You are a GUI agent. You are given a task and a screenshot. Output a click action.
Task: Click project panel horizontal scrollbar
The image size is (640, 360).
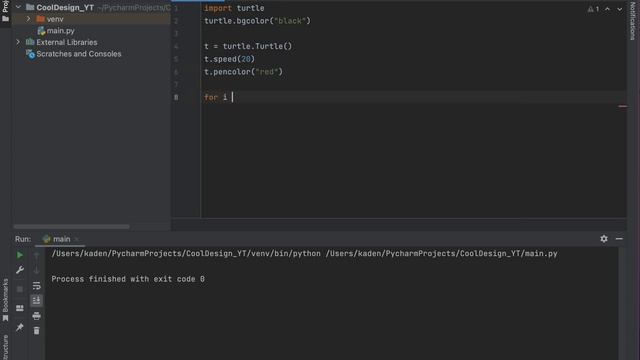(x=71, y=227)
